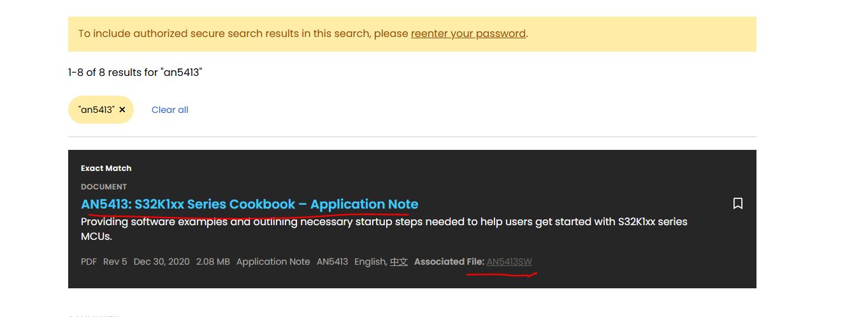Click the "an5413" filter chip text
The image size is (868, 317).
(x=96, y=110)
